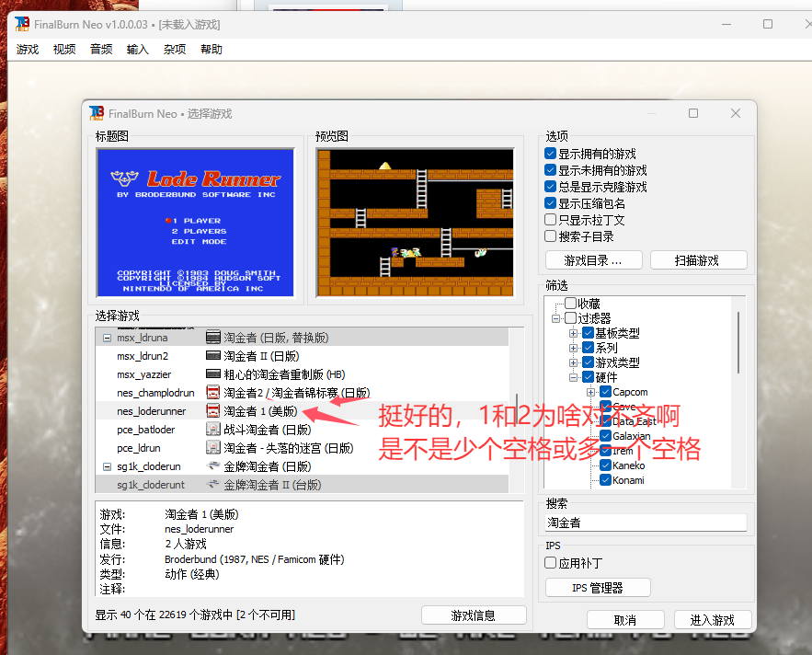Click the msx_yazzier game icon
The width and height of the screenshot is (812, 655).
(x=212, y=374)
